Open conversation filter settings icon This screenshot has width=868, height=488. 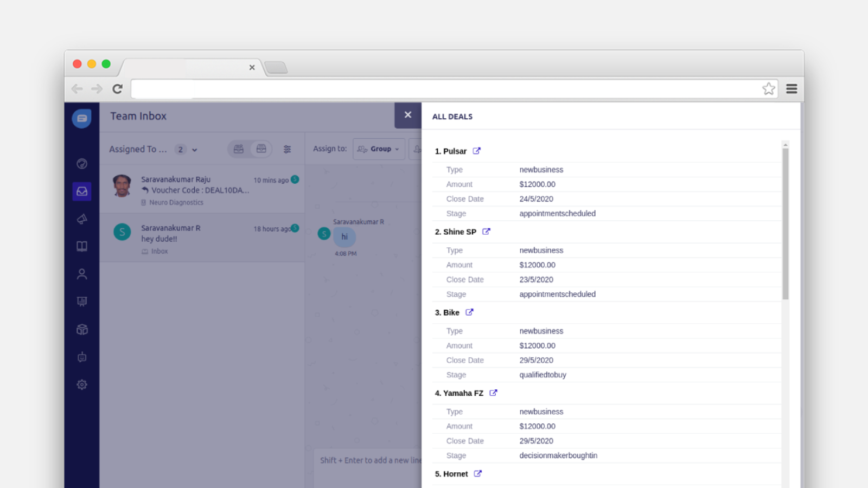287,149
